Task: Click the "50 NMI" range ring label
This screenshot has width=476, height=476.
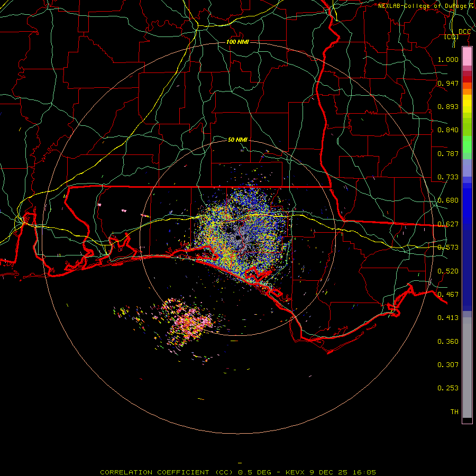Action: (237, 140)
